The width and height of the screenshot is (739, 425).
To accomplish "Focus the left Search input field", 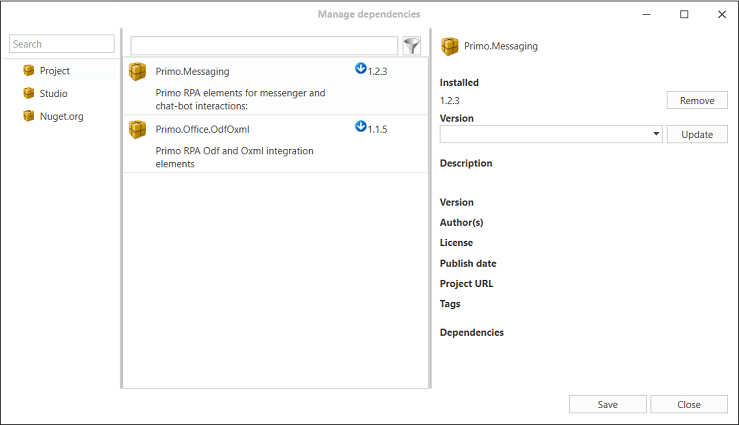I will (62, 44).
